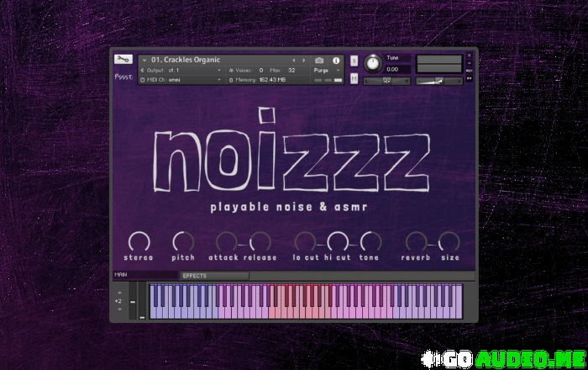The image size is (588, 370).
Task: Toggle the Mute (M) button
Action: (x=354, y=78)
